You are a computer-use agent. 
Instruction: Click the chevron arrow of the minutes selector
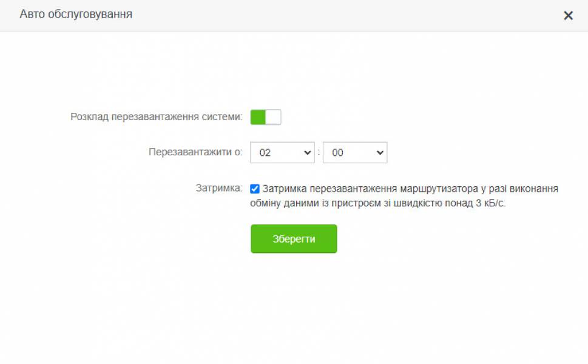(x=380, y=152)
